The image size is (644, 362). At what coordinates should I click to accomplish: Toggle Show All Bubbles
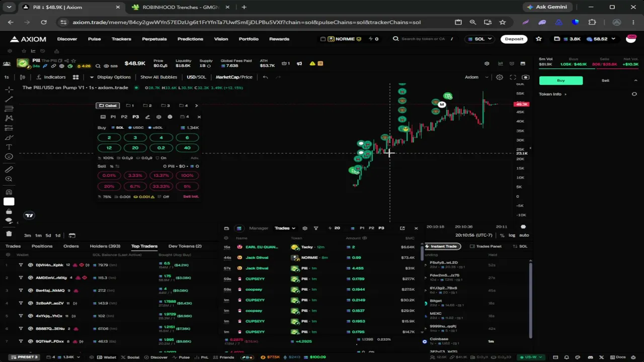(158, 77)
